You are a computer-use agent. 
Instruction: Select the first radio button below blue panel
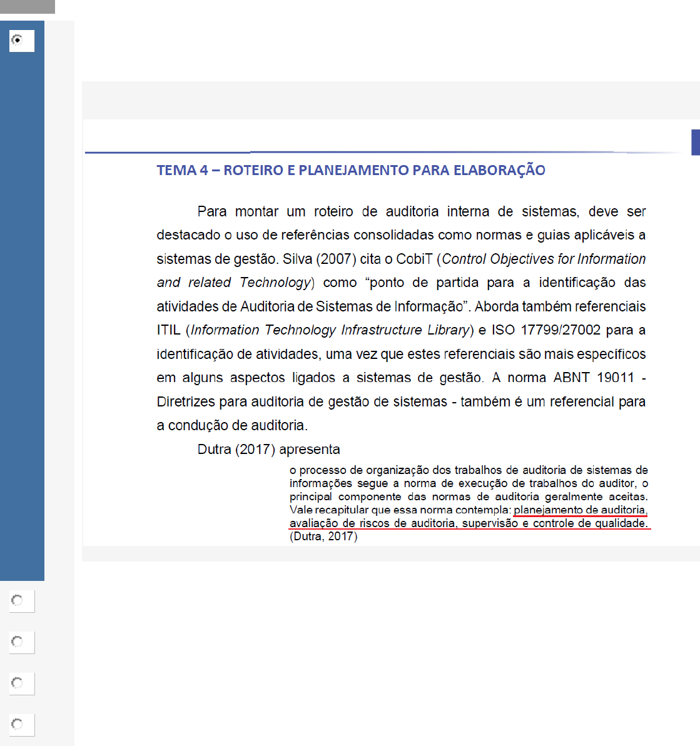pos(18,601)
